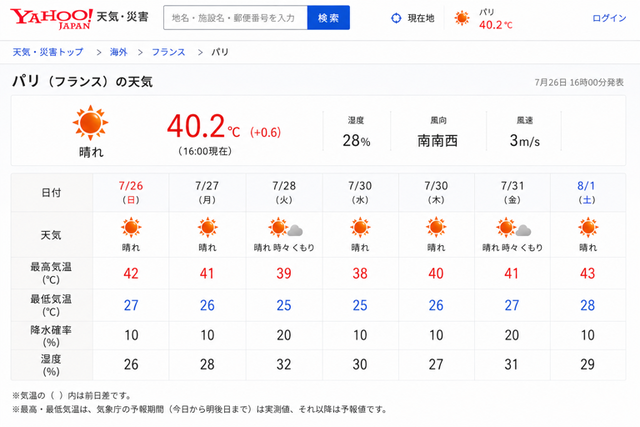
Task: Click the 3m/s wind speed value
Action: 524,141
